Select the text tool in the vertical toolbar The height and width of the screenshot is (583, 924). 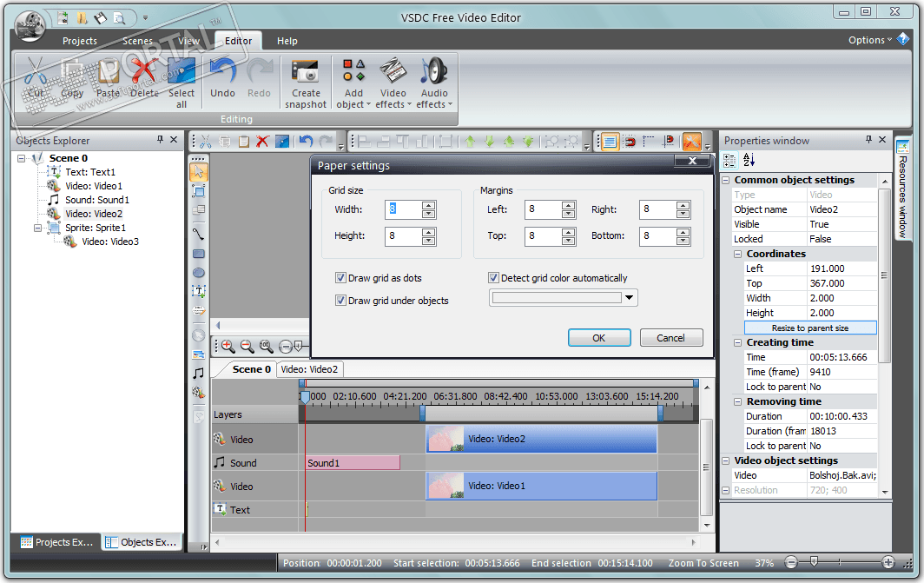click(199, 291)
